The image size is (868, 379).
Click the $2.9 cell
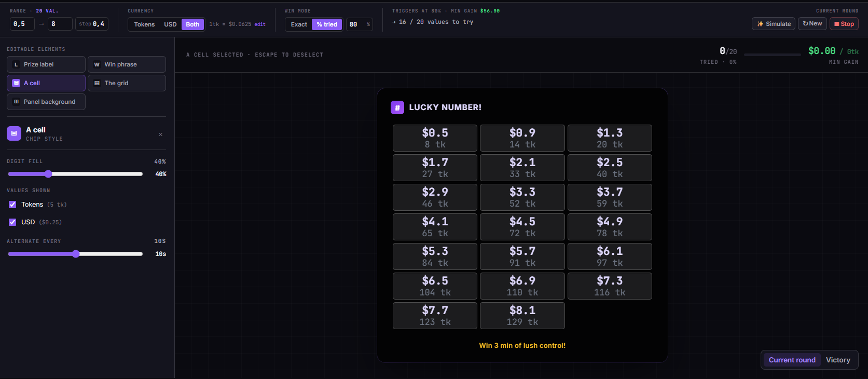435,197
